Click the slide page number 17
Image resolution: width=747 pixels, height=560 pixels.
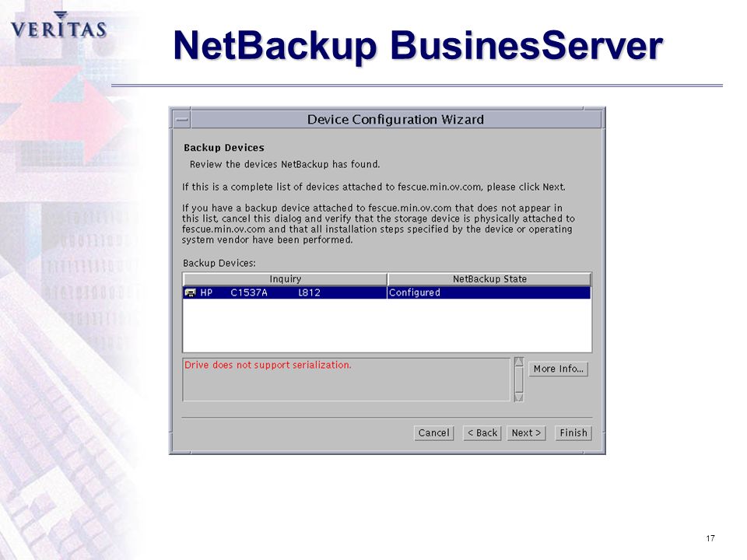(x=710, y=538)
